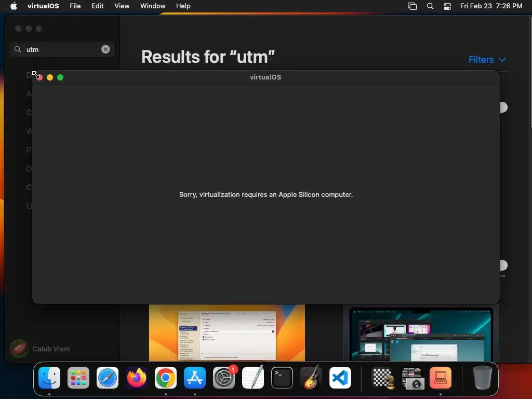Launch Firefox from the dock
The height and width of the screenshot is (399, 532).
coord(137,378)
